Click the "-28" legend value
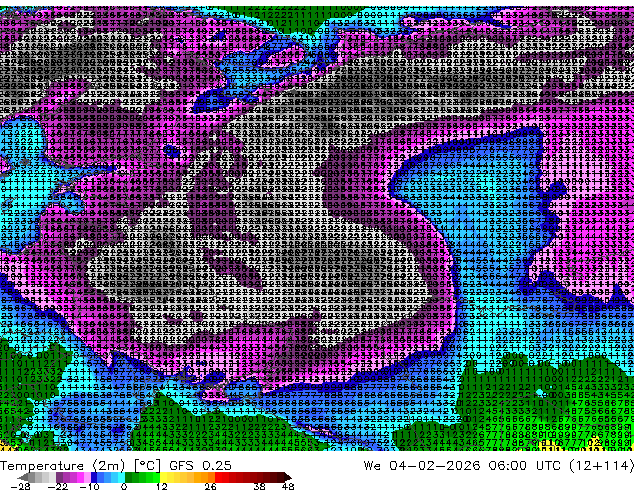The width and height of the screenshot is (634, 490). pos(20,486)
